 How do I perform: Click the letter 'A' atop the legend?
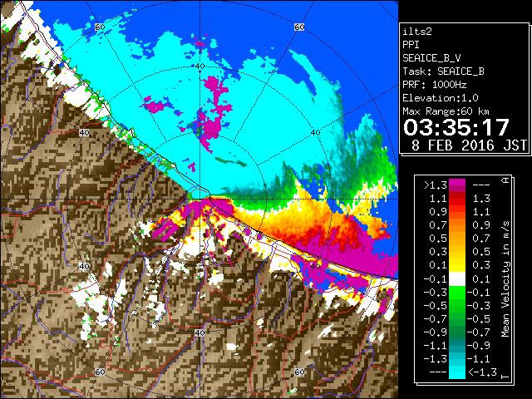coord(505,180)
